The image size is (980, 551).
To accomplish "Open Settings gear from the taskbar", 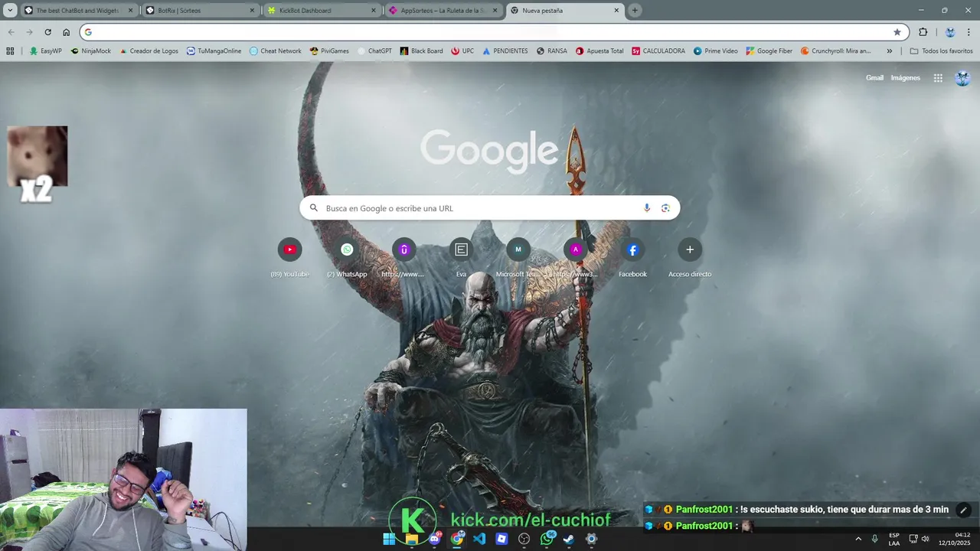I will [591, 539].
